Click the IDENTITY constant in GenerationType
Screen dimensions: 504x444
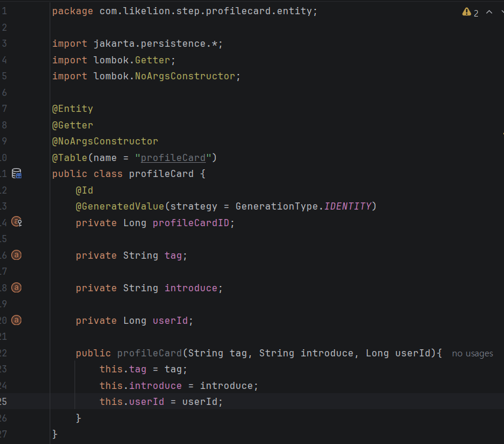pos(348,206)
